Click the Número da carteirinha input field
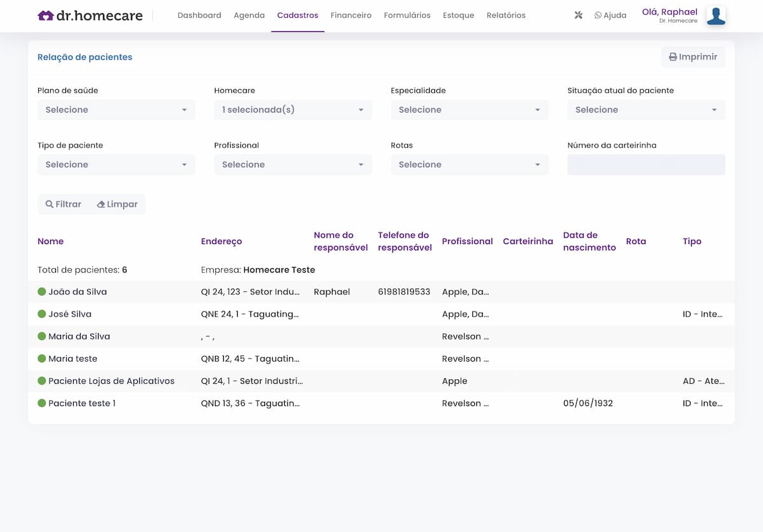The width and height of the screenshot is (763, 532). [646, 164]
